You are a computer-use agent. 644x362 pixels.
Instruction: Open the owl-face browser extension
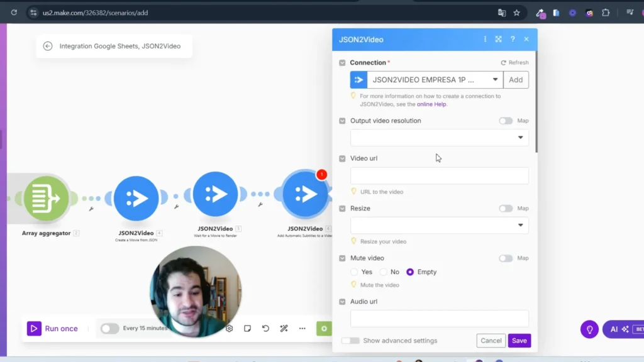[x=589, y=13]
